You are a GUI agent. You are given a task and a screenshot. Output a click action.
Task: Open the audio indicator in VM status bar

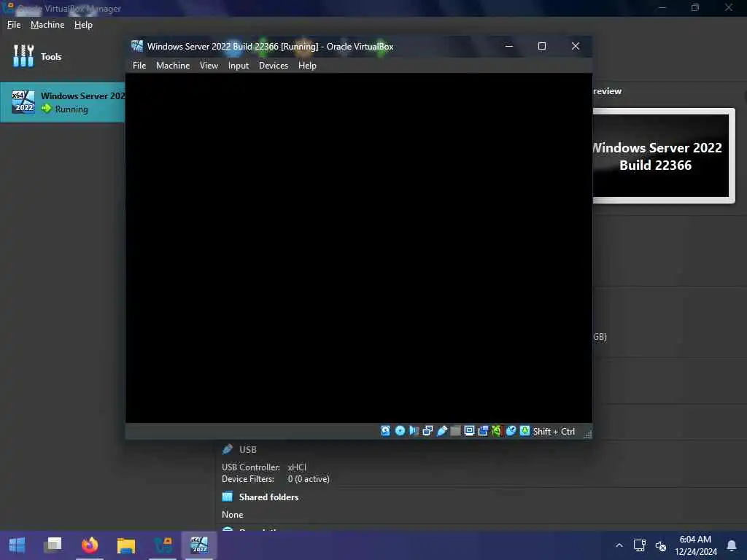(x=414, y=431)
